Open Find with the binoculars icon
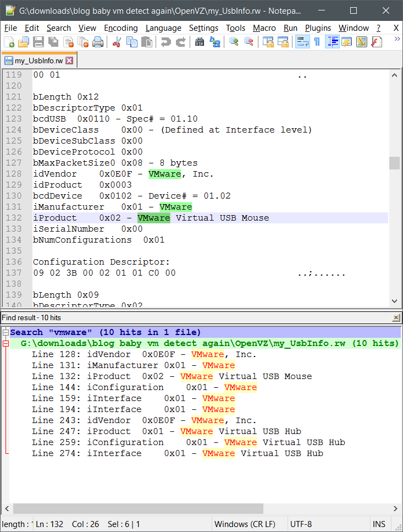This screenshot has width=403, height=532. (x=200, y=42)
